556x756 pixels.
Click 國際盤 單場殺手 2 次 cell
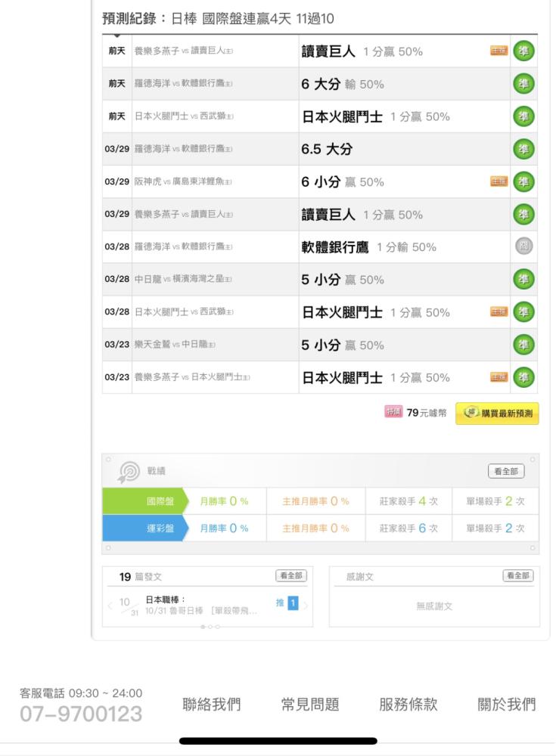tap(495, 501)
